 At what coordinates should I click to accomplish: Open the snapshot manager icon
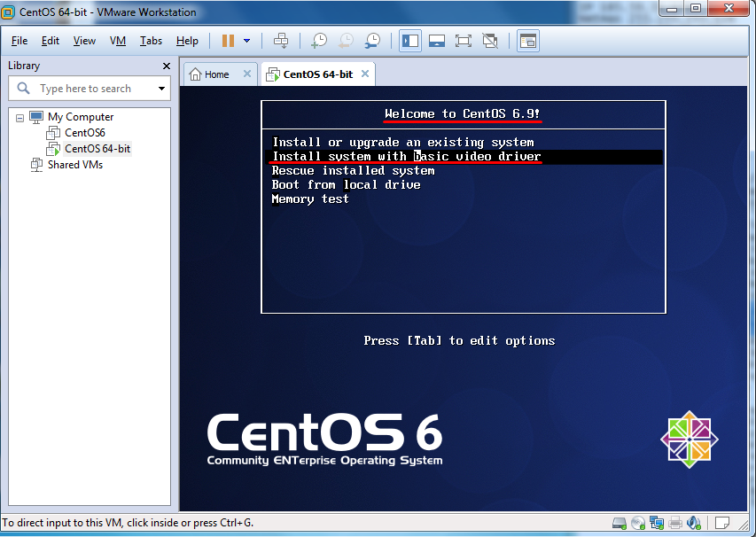click(373, 41)
